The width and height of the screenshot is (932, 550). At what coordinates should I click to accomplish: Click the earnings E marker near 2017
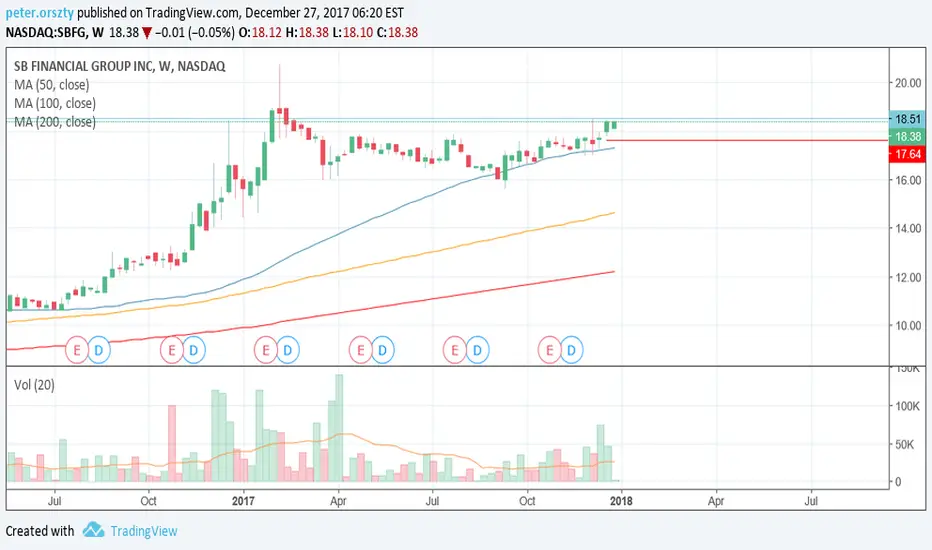[266, 350]
